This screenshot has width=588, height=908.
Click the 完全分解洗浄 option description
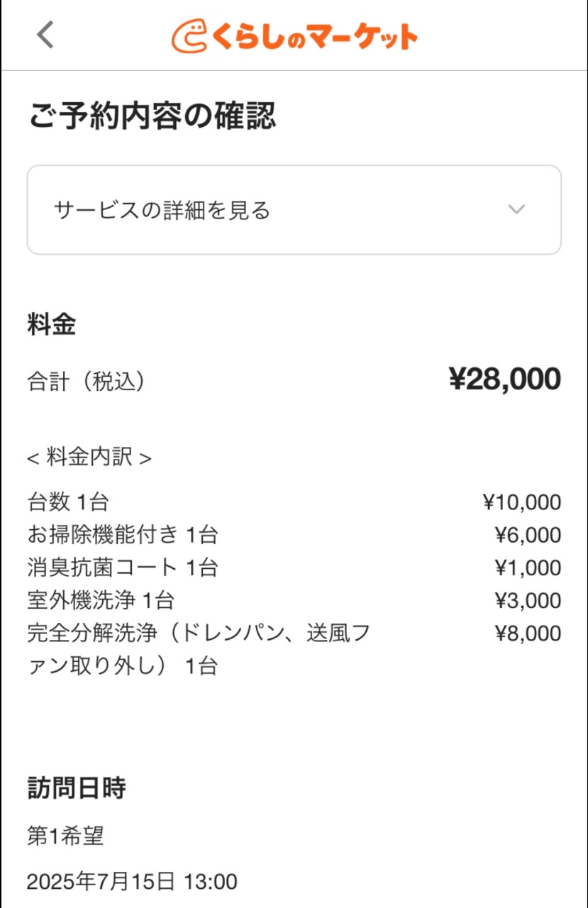point(199,650)
